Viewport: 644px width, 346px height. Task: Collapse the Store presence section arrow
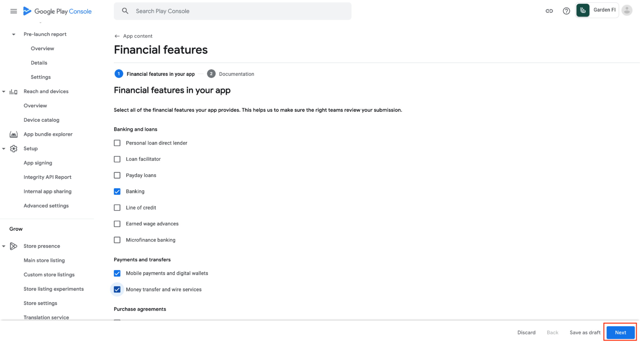(4, 246)
